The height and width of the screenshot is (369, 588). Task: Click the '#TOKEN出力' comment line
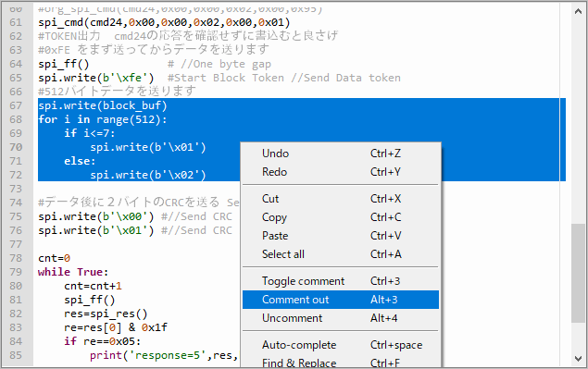click(x=188, y=36)
